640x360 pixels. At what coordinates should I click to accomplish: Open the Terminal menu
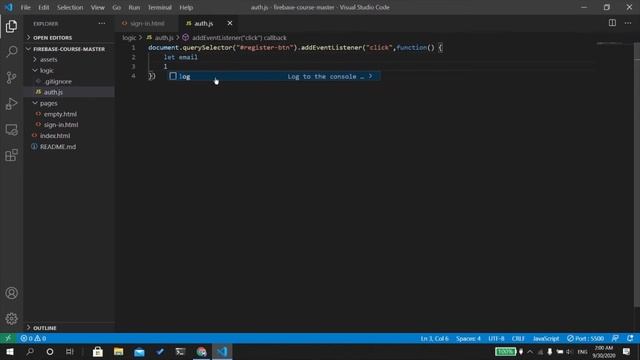pos(159,7)
